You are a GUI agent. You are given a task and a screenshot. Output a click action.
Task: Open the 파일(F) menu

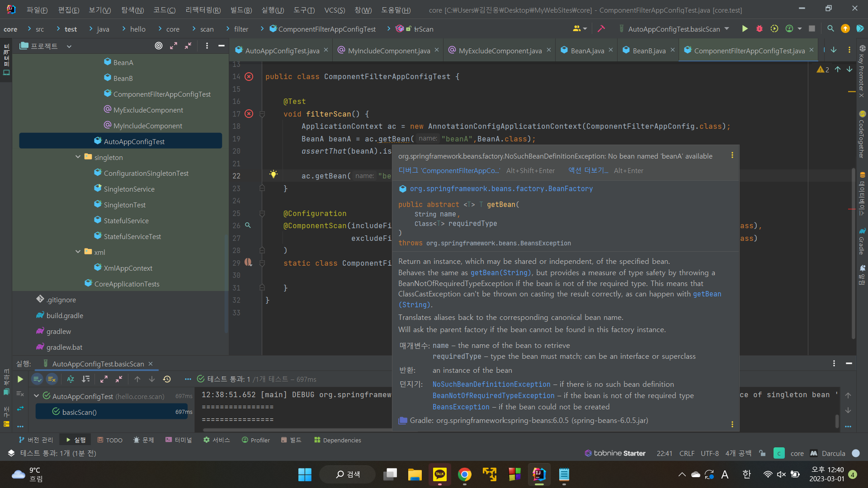tap(37, 10)
